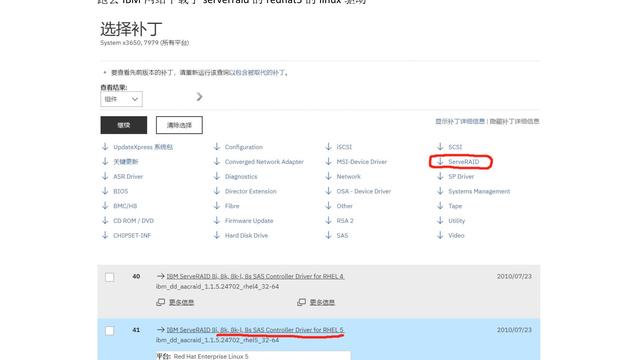Click the arrow icon beside ServeRAID
Screen dimensions: 640x360
point(440,161)
